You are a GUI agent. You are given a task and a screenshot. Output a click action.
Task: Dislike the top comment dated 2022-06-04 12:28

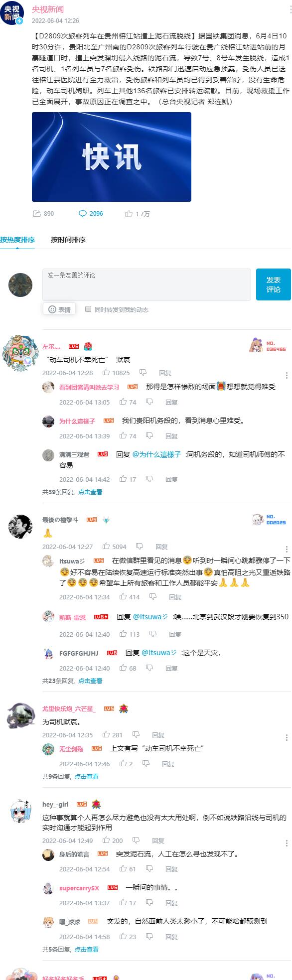143,372
